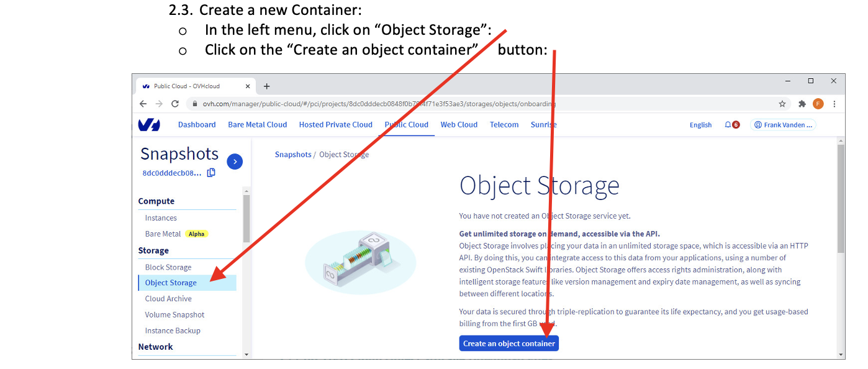The width and height of the screenshot is (868, 369).
Task: Copy the project ID with the copy icon
Action: point(211,173)
